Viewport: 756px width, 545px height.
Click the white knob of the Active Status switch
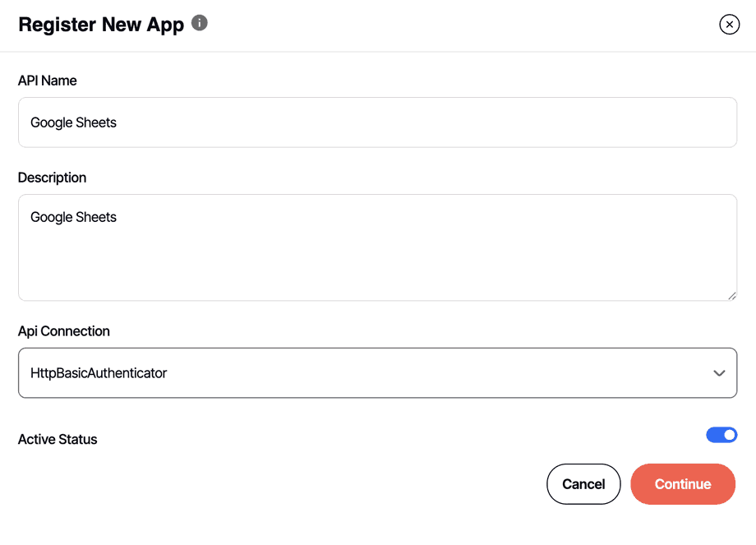[x=729, y=435]
